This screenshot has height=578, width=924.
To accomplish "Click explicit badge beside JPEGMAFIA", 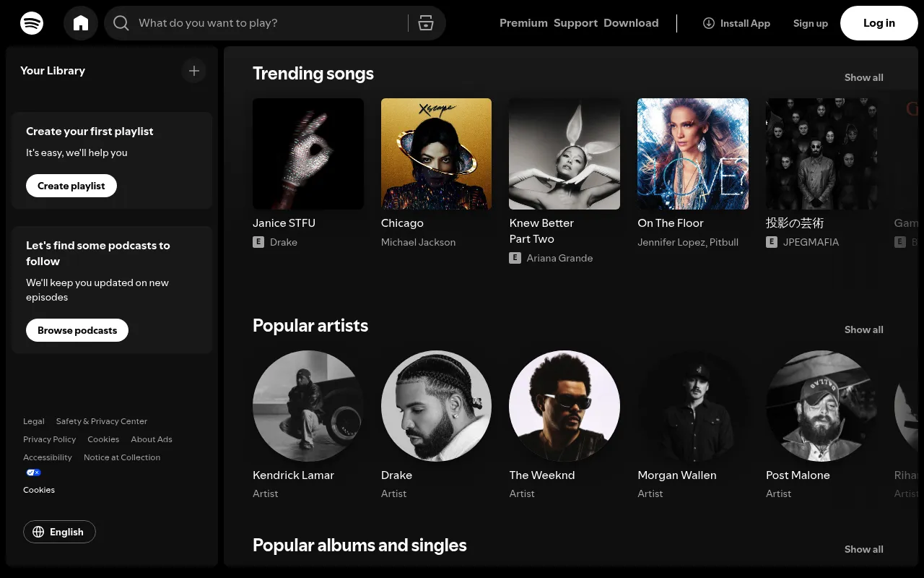I will coord(772,242).
